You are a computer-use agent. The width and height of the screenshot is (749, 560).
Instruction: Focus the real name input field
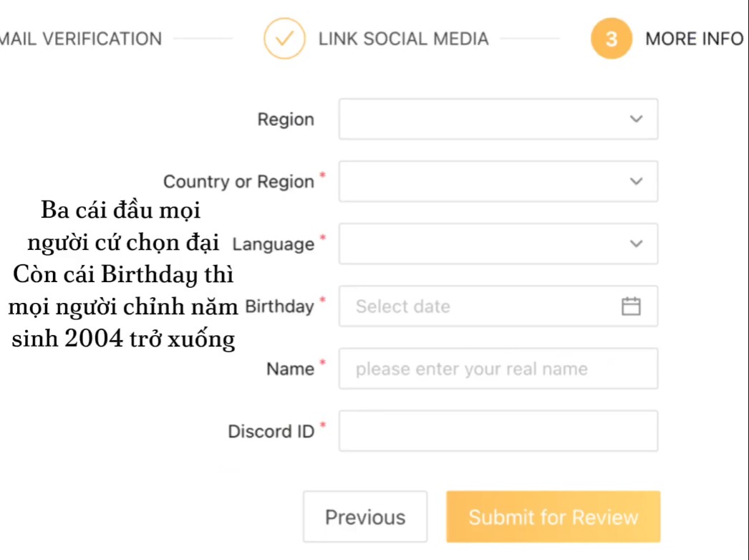coord(498,369)
